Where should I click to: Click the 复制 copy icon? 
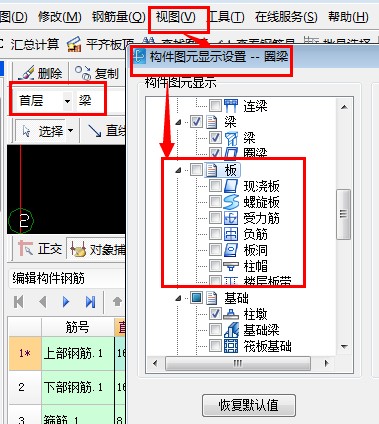[x=83, y=73]
